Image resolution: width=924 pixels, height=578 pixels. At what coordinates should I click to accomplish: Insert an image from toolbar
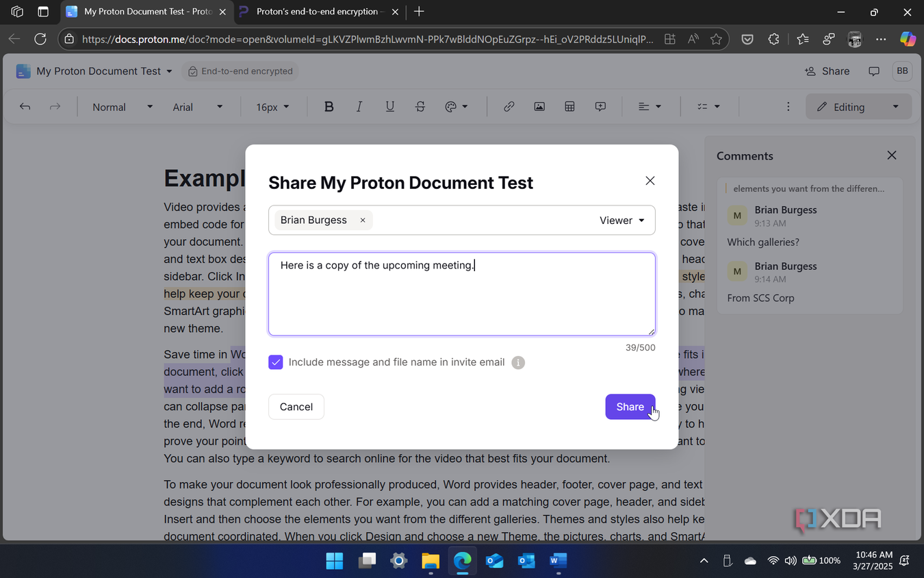click(x=539, y=107)
